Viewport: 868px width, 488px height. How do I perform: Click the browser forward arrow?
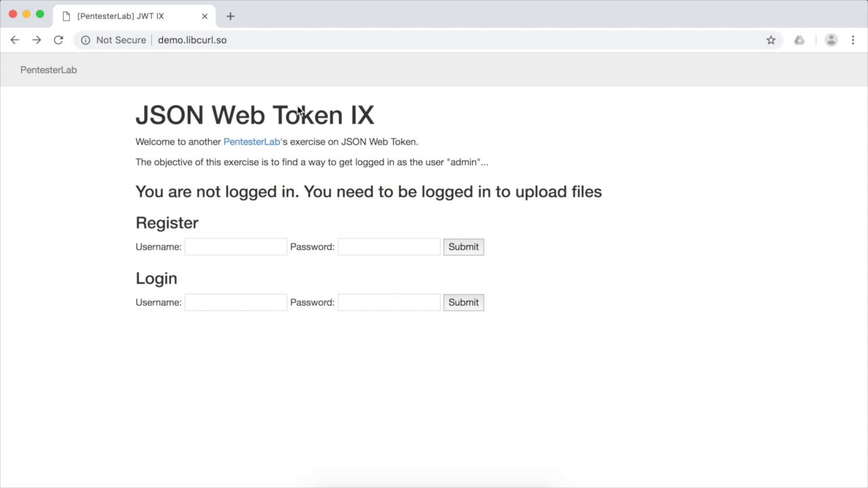coord(37,40)
